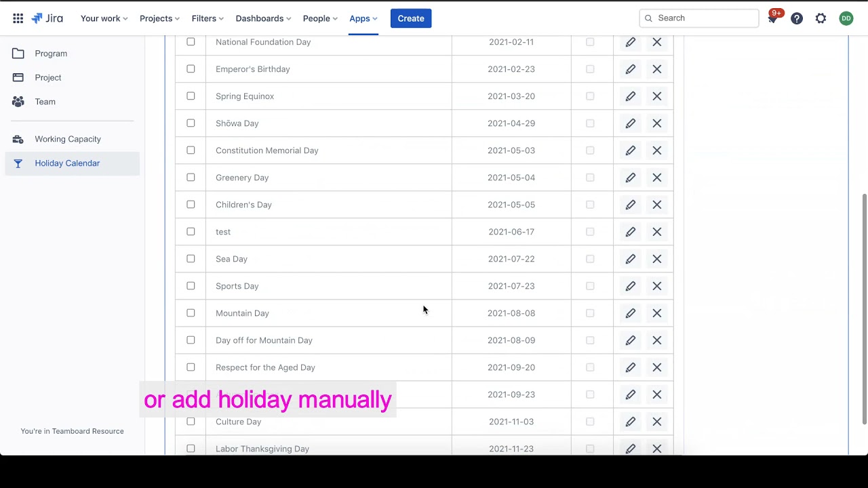The height and width of the screenshot is (488, 868).
Task: Open Project in the sidebar
Action: (72, 78)
